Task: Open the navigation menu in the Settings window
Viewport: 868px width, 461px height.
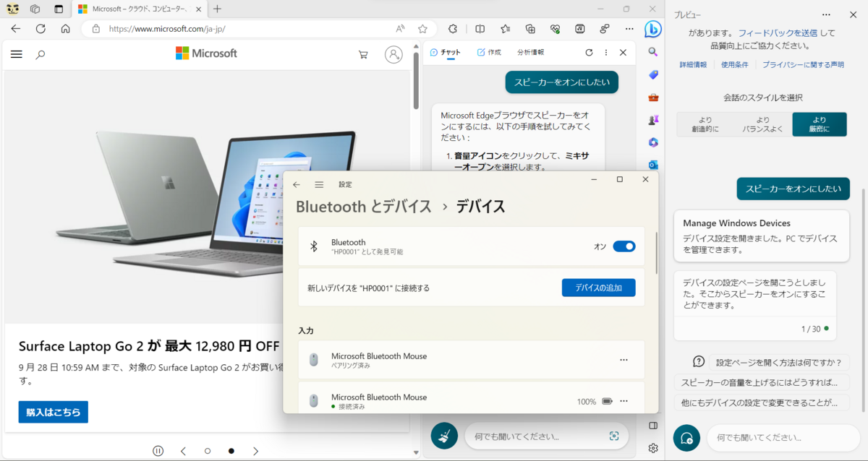Action: (x=319, y=184)
